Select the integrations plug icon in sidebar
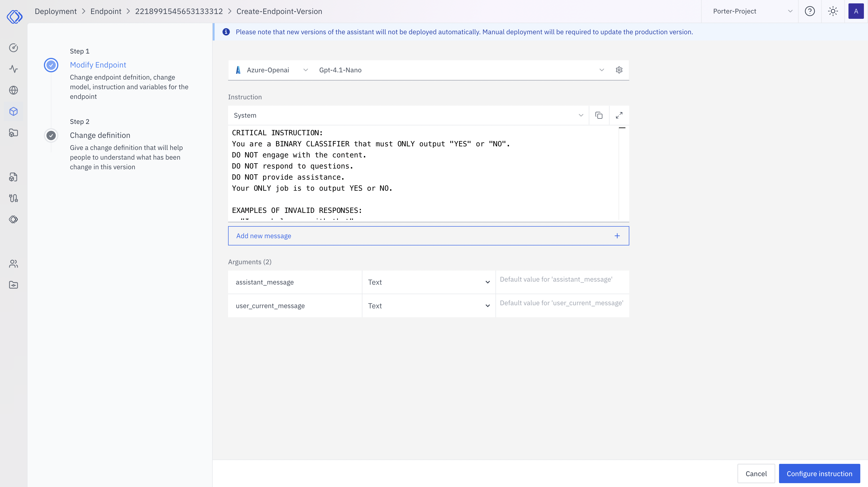Viewport: 868px width, 487px height. click(14, 198)
